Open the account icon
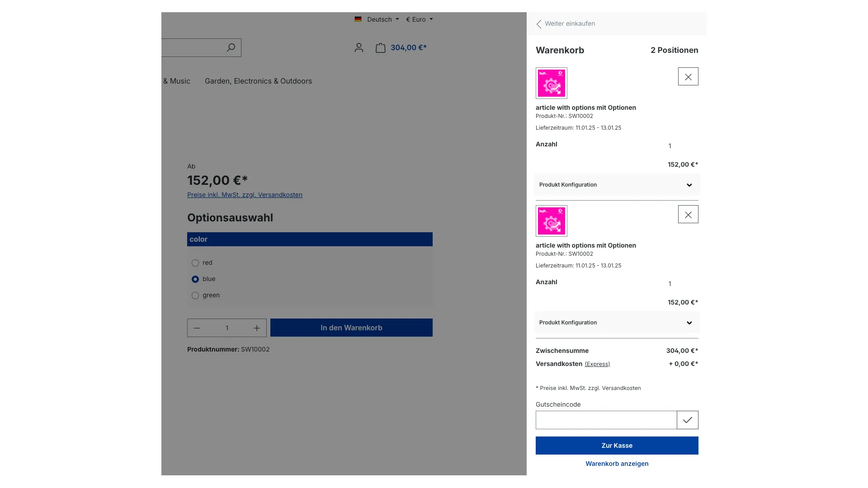Image resolution: width=868 pixels, height=488 pixels. point(359,47)
